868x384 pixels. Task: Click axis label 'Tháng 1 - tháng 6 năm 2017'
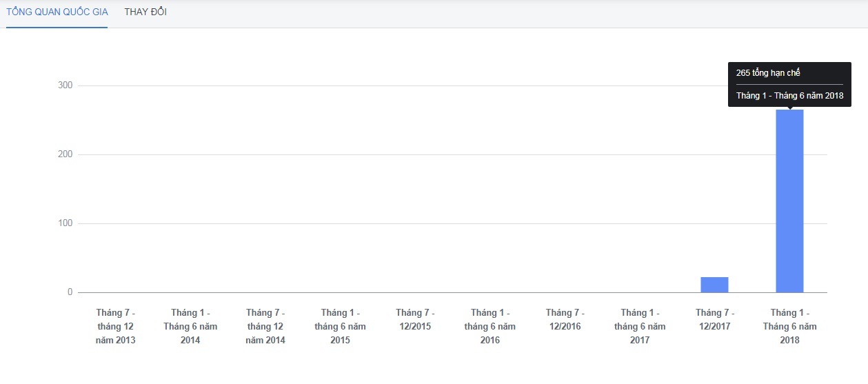[640, 327]
